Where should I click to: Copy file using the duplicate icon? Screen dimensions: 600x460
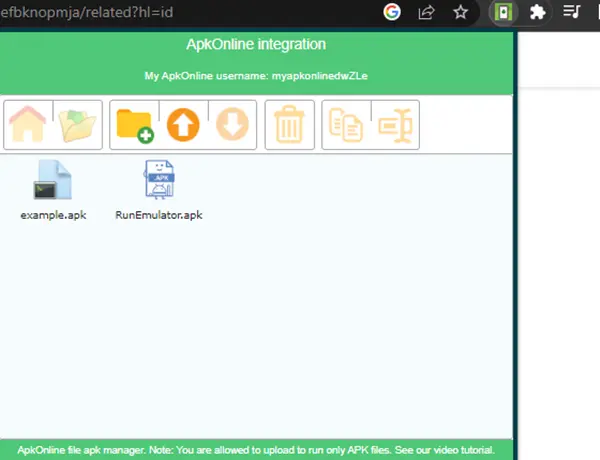pos(346,125)
